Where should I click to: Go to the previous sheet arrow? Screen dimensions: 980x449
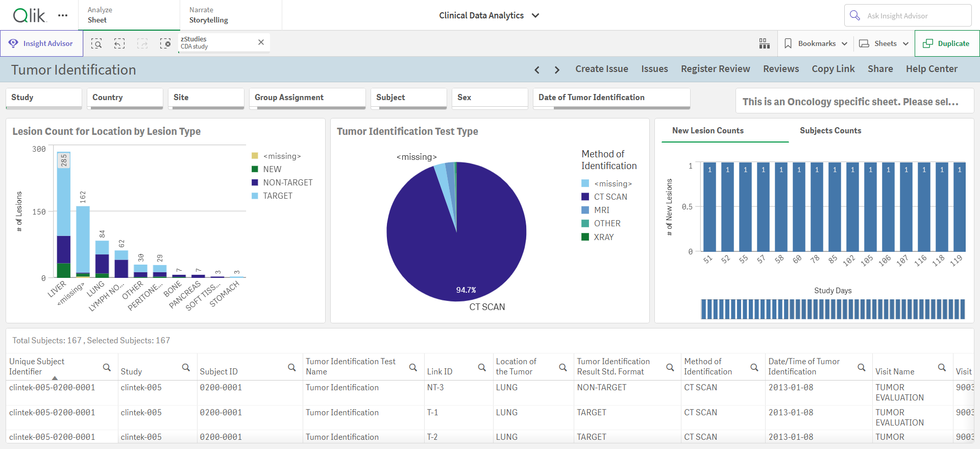click(537, 69)
